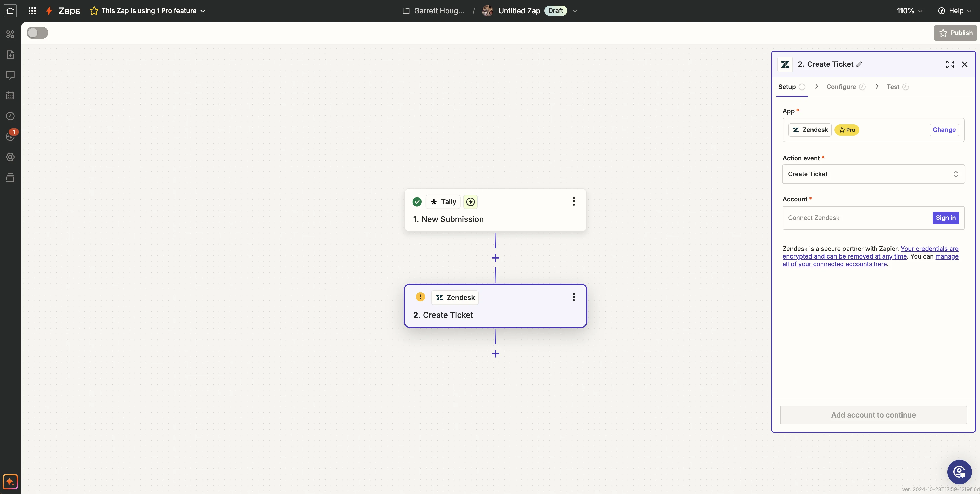Open the Zendesk step three-dot menu
Viewport: 980px width, 494px height.
pos(574,297)
